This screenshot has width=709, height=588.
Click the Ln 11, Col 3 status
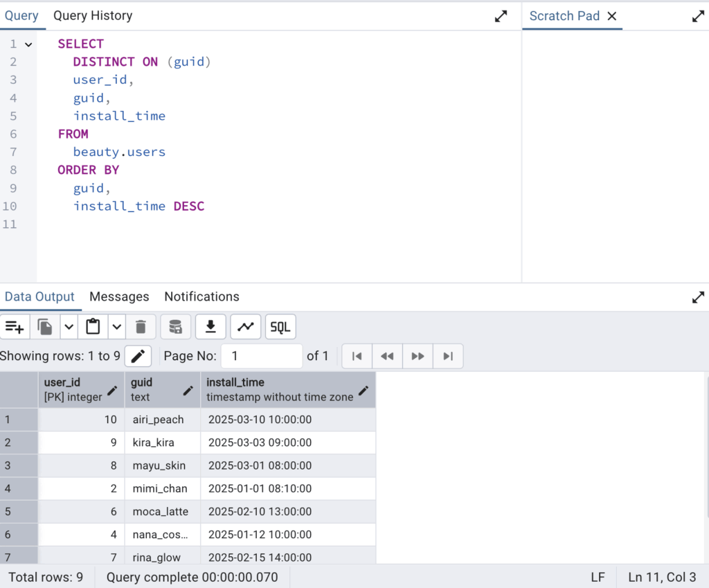tap(662, 577)
